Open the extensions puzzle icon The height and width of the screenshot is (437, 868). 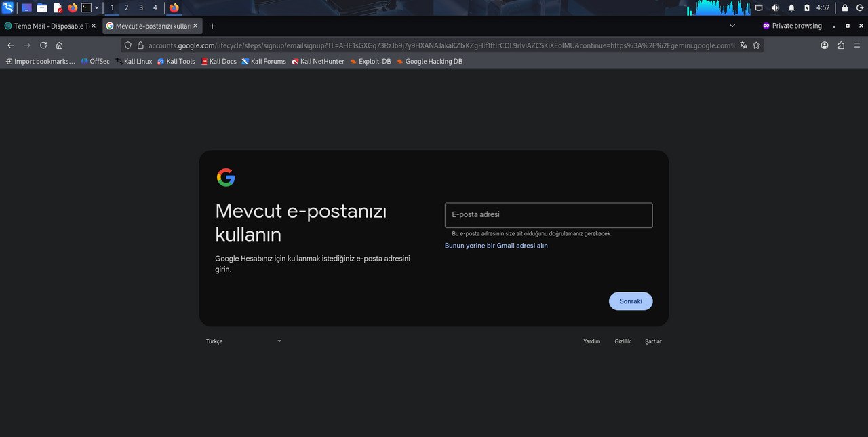(841, 45)
